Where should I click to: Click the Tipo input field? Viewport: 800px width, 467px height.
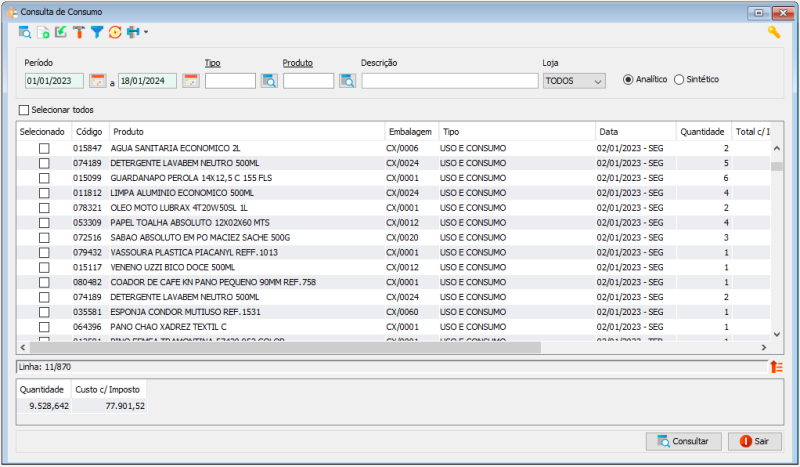[x=230, y=81]
